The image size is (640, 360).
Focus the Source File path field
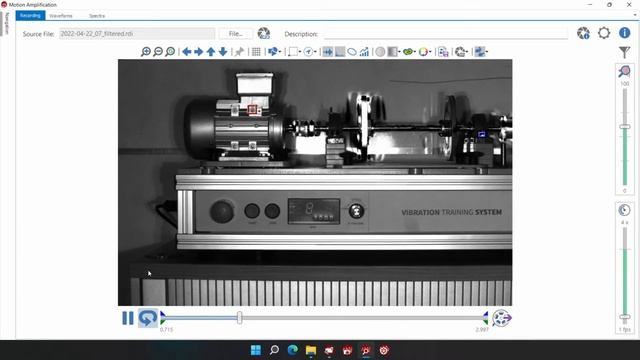coord(137,34)
